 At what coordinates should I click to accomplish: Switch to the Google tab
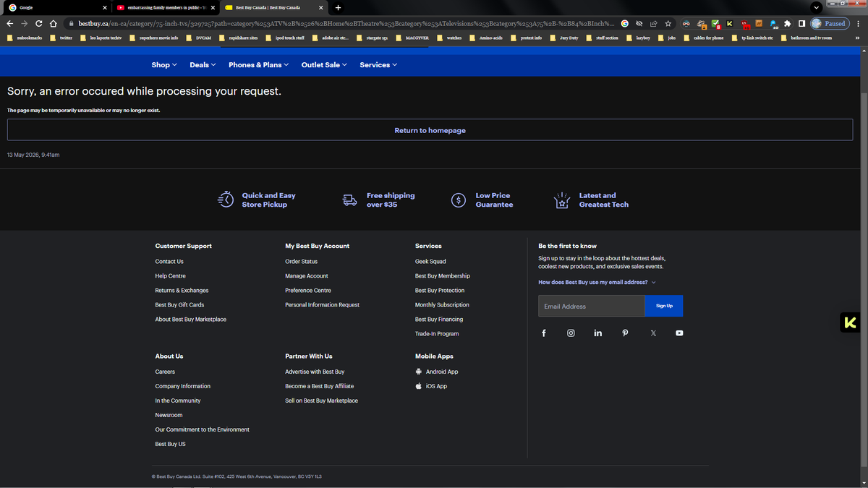point(56,7)
